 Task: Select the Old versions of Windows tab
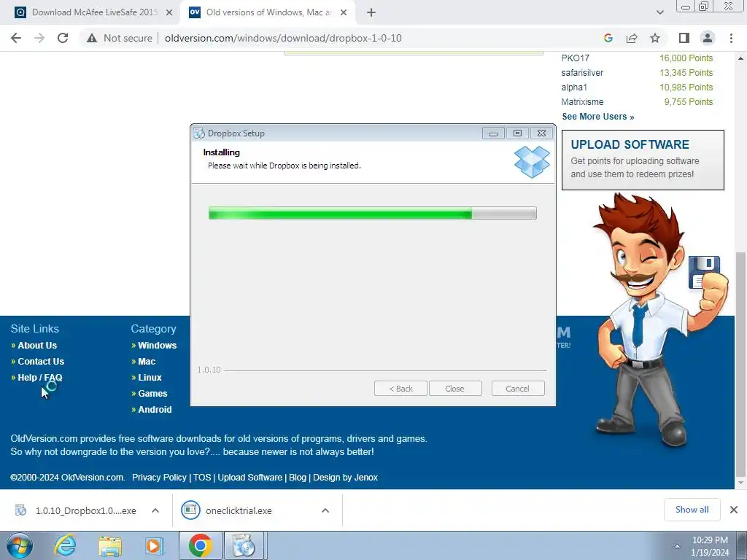pos(268,13)
